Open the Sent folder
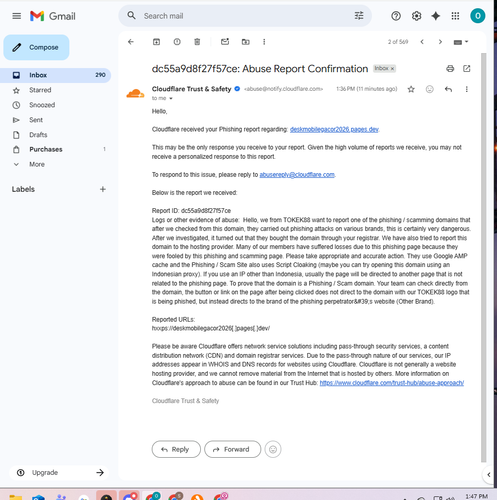497x500 pixels. (55, 120)
